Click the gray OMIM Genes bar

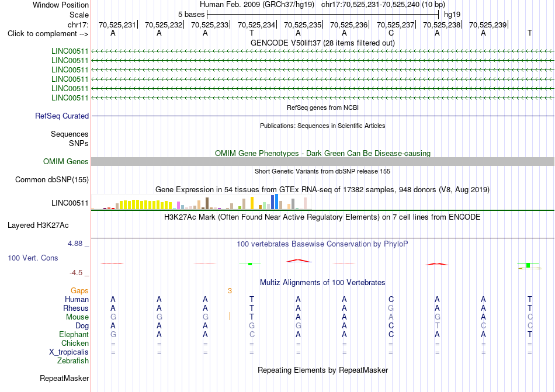(323, 162)
